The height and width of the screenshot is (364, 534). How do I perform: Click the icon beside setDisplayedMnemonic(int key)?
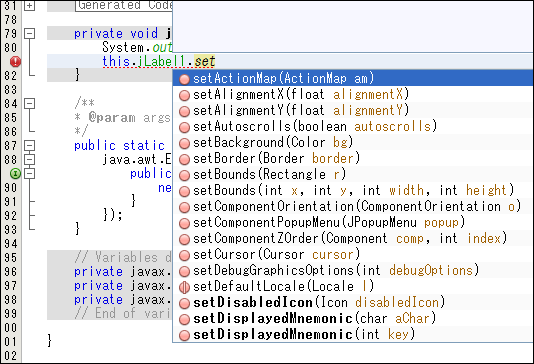point(184,335)
